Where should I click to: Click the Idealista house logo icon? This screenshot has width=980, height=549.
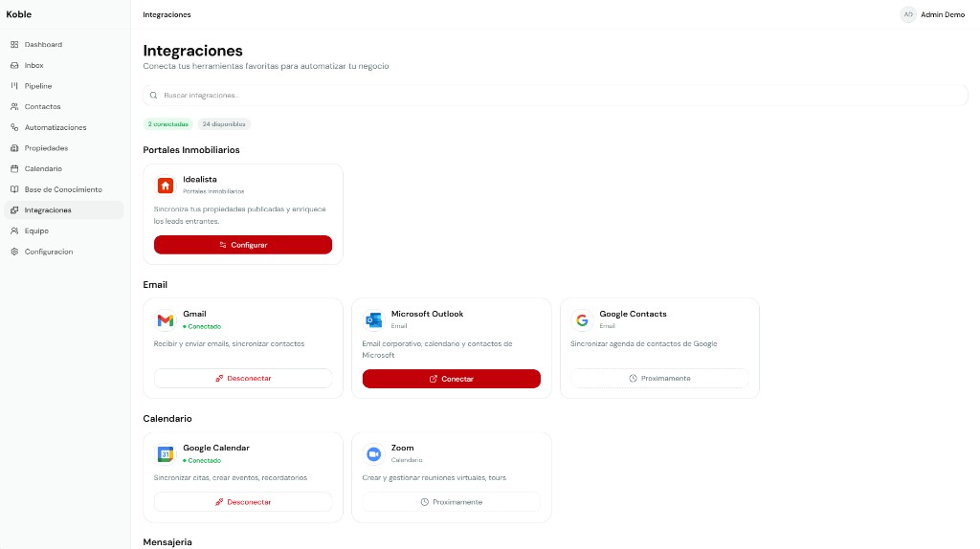click(166, 186)
